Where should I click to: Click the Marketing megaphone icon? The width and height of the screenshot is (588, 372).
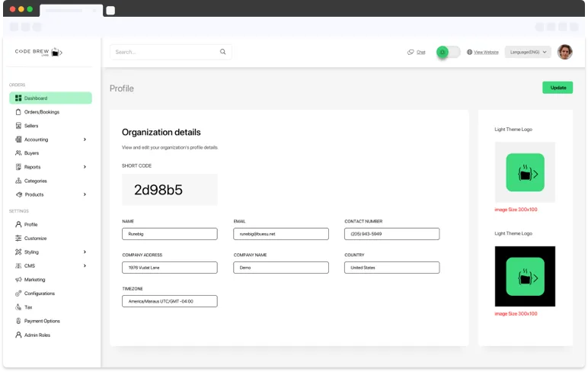click(18, 280)
